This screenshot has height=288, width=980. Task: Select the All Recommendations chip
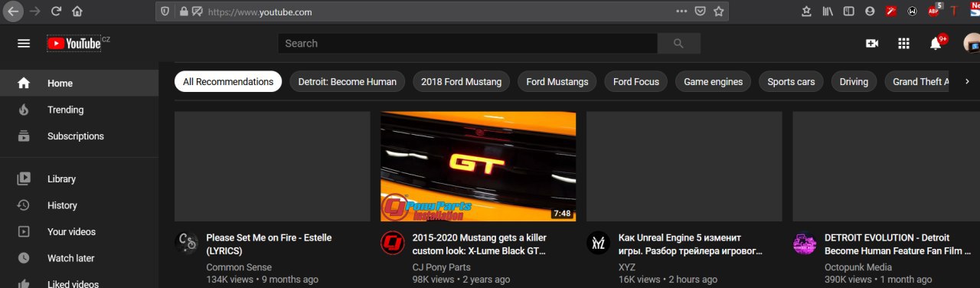click(x=228, y=82)
